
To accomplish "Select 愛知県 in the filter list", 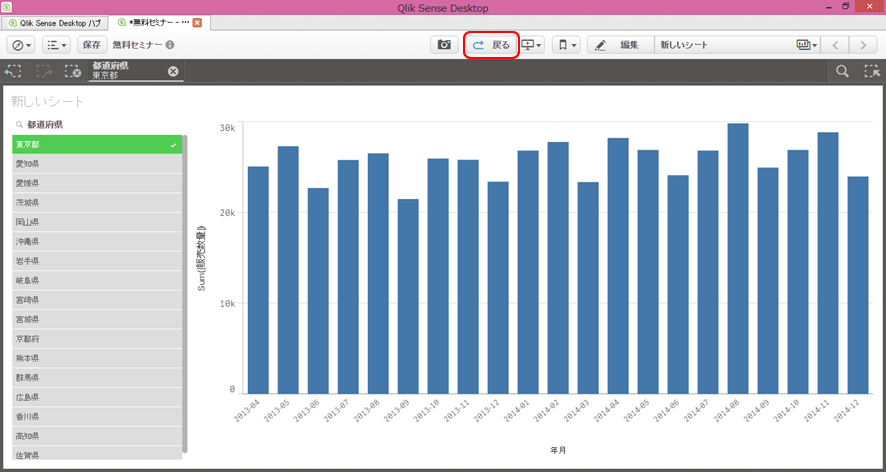I will coord(96,163).
